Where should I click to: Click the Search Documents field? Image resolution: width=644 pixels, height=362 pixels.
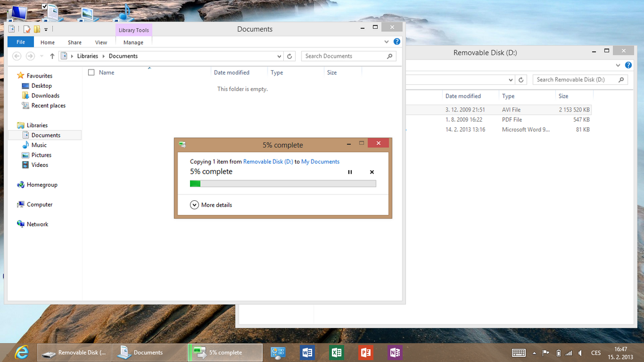[x=342, y=56]
